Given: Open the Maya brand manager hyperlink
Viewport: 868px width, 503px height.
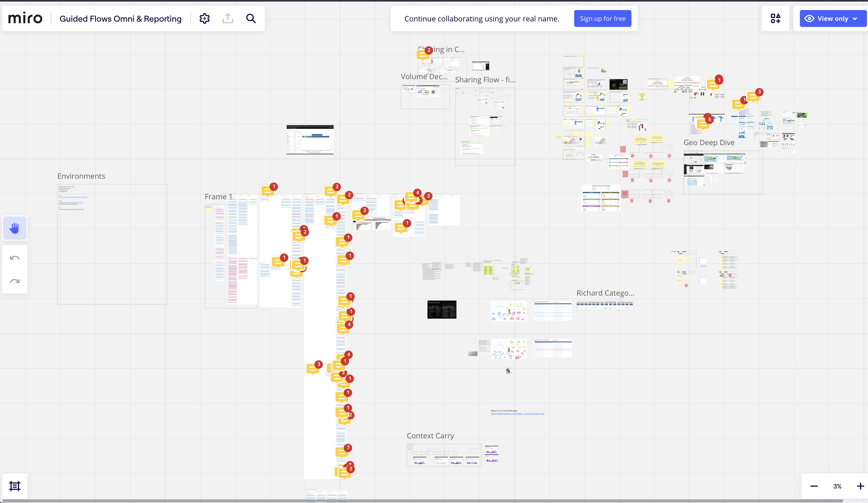Looking at the screenshot, I should pos(517,414).
